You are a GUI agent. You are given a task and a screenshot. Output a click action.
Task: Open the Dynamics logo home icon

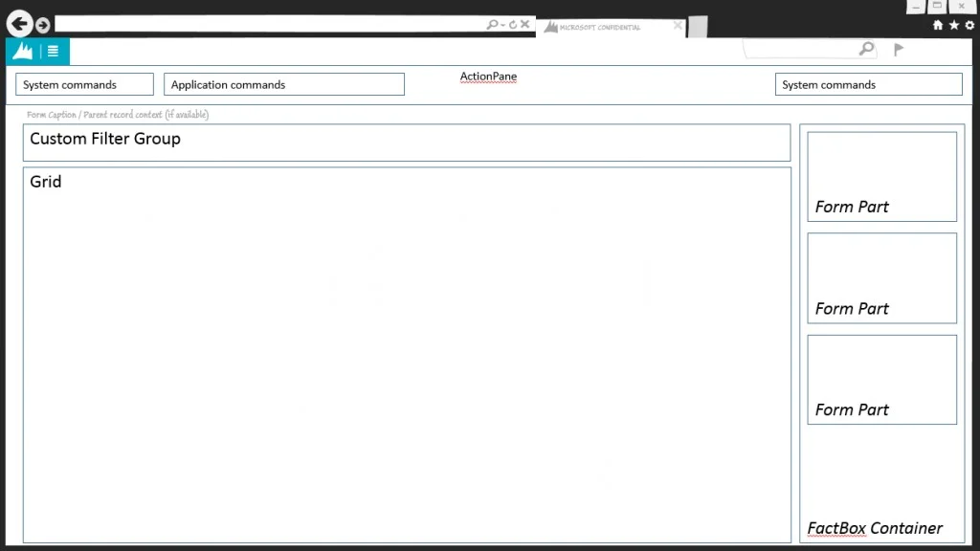(x=23, y=52)
